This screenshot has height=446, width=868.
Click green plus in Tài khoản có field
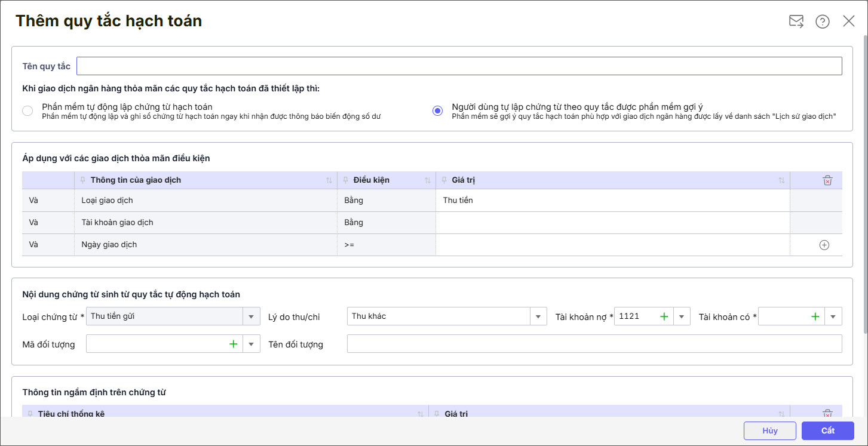click(815, 316)
